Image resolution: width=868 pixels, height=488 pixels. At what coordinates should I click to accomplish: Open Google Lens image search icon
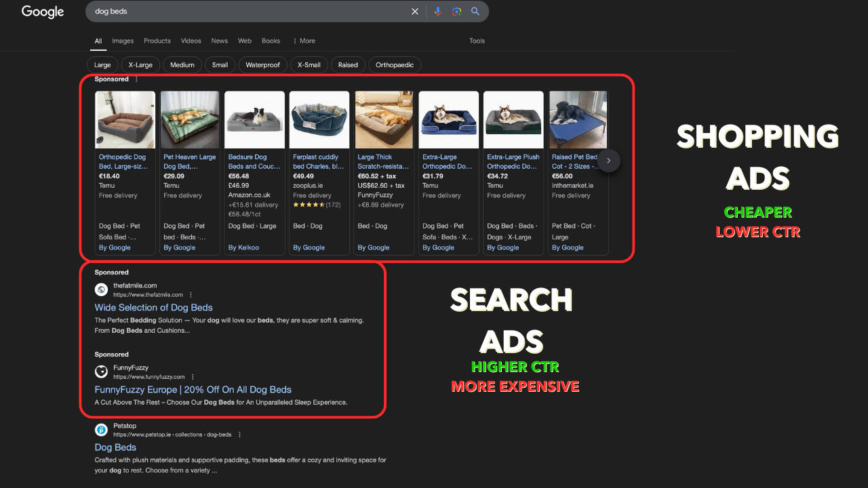click(457, 12)
